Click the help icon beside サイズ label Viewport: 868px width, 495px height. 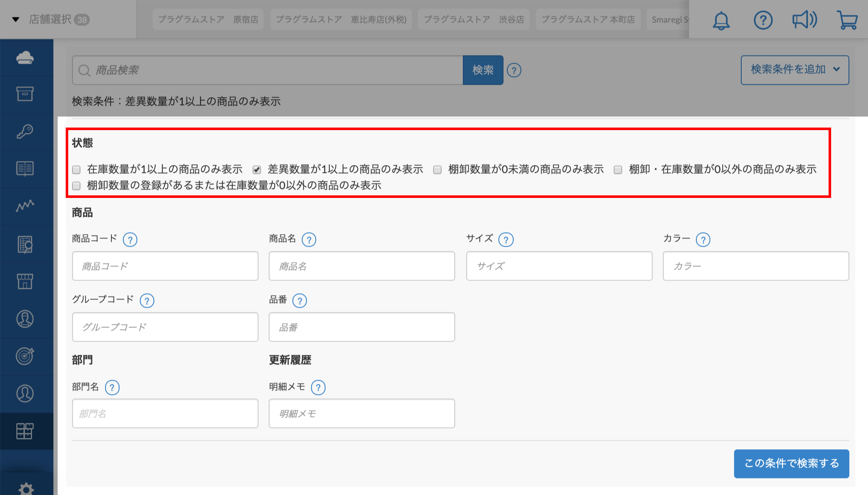coord(506,240)
